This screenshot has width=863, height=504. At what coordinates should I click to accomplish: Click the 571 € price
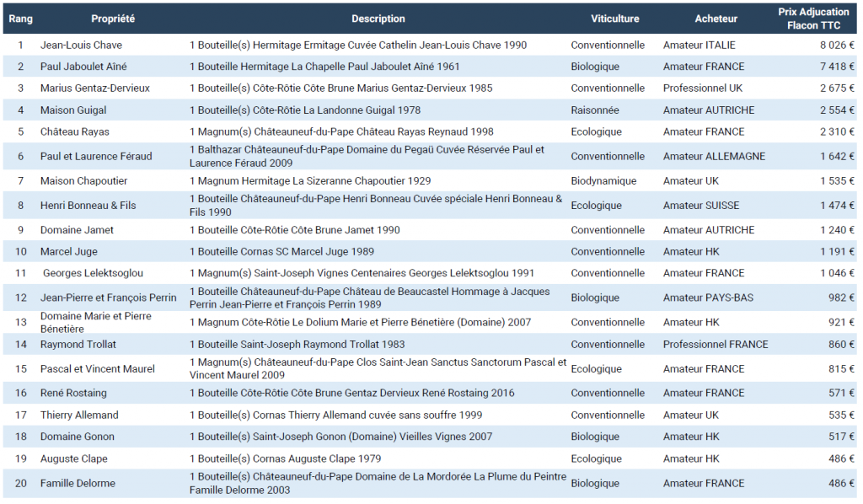point(842,393)
